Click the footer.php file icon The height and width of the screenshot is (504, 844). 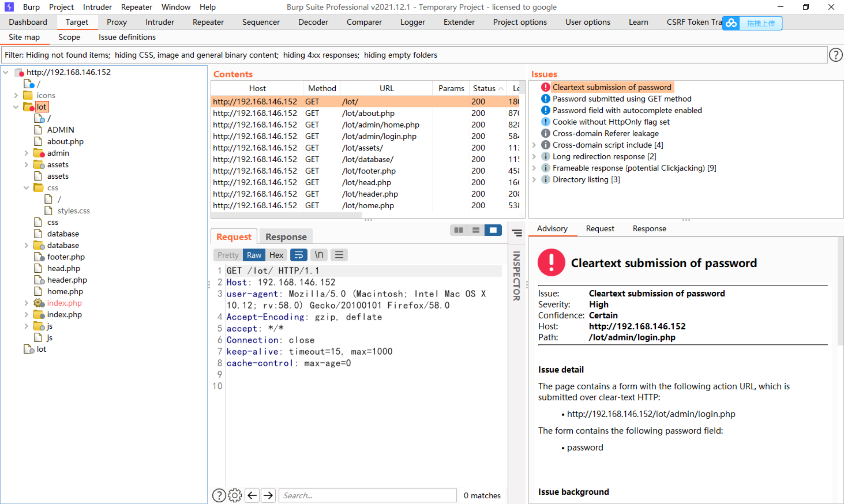[x=39, y=257]
